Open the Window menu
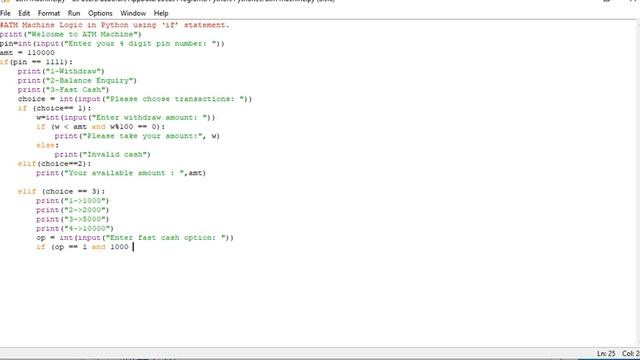 [133, 13]
